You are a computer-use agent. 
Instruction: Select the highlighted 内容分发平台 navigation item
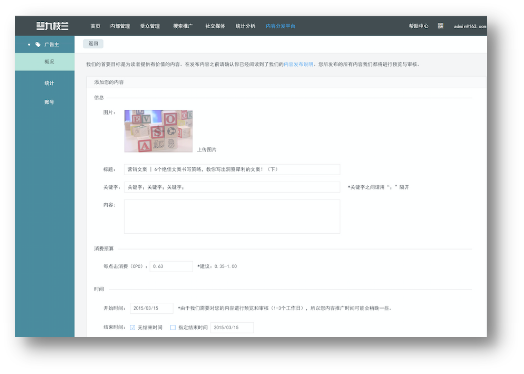[x=280, y=26]
